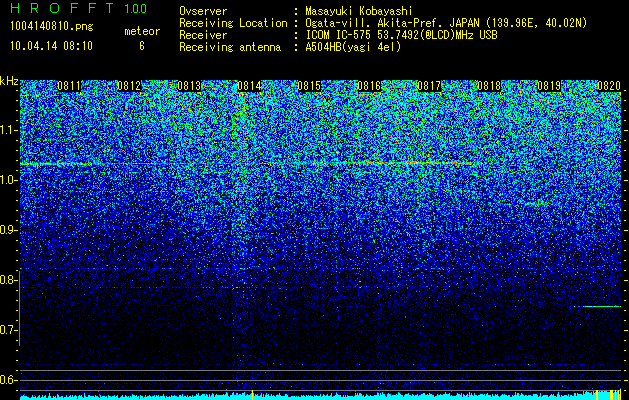
Task: Click the ICOM IC-575 receiver value
Action: coord(401,35)
